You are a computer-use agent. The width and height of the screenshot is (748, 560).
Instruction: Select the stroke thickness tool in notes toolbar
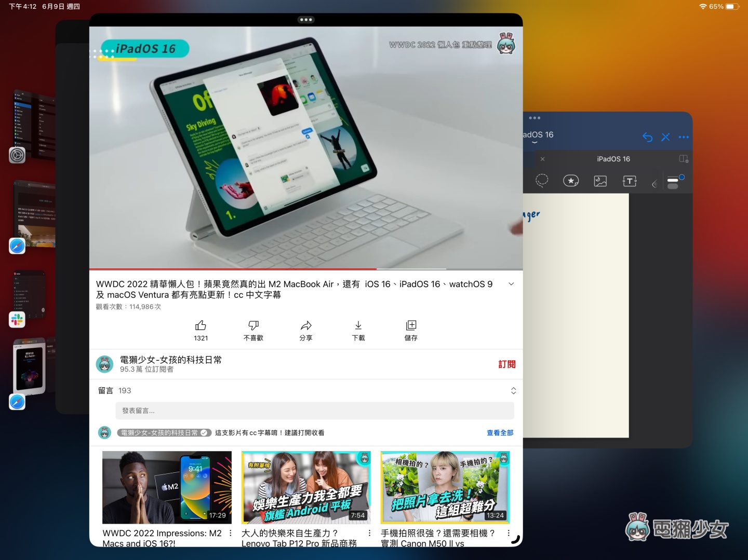click(675, 182)
